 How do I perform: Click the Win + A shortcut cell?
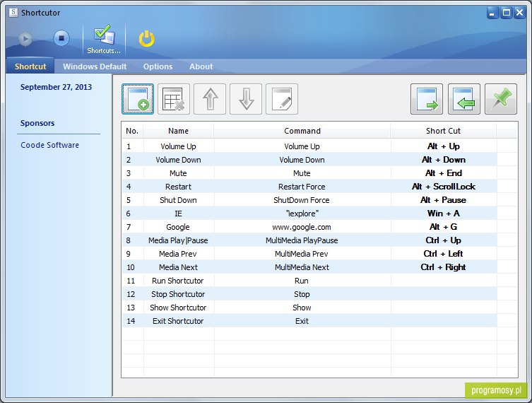coord(444,214)
